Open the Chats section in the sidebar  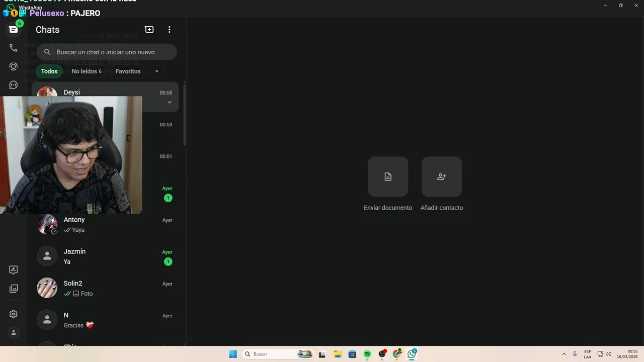click(x=14, y=30)
